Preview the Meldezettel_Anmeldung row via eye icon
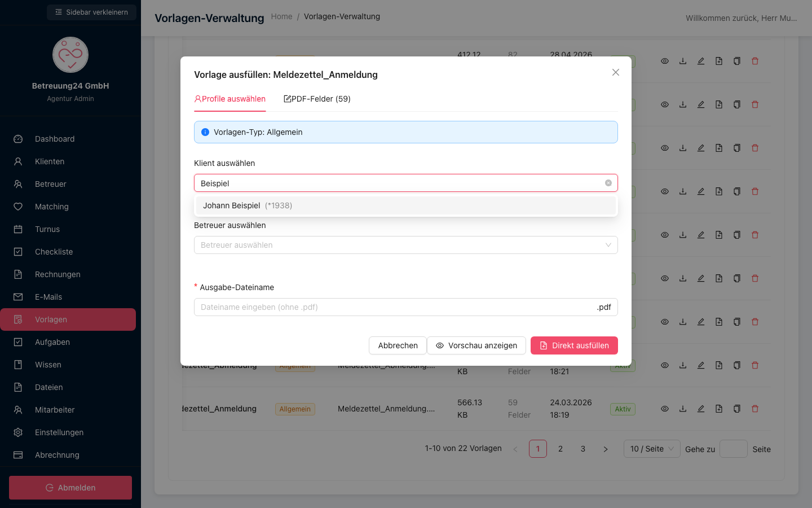This screenshot has width=812, height=508. tap(665, 409)
